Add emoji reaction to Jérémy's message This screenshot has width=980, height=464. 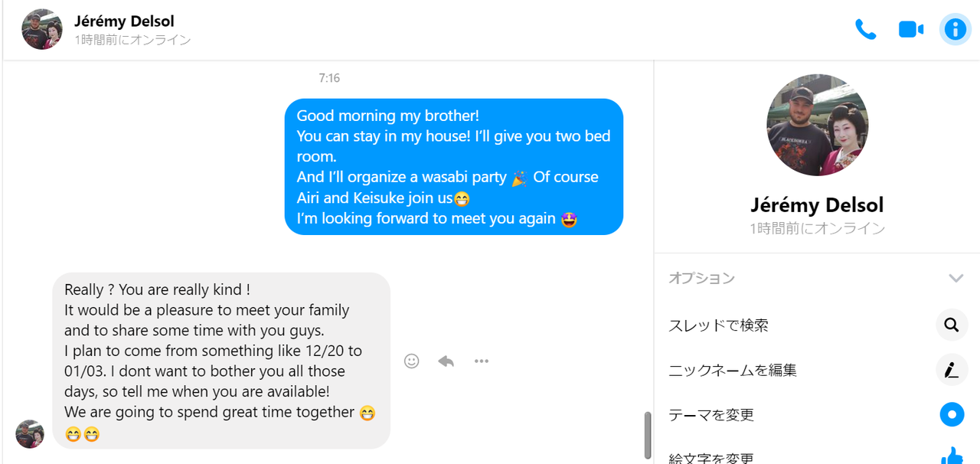[412, 361]
